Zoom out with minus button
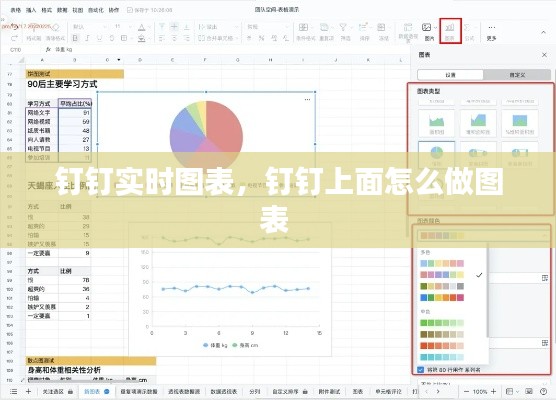 (x=466, y=391)
